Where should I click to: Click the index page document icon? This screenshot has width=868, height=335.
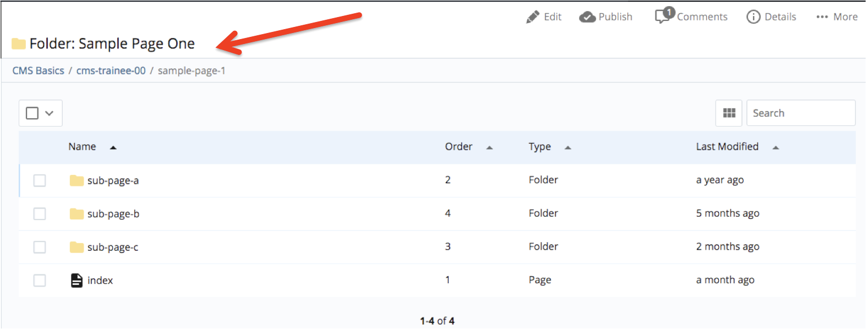click(77, 281)
